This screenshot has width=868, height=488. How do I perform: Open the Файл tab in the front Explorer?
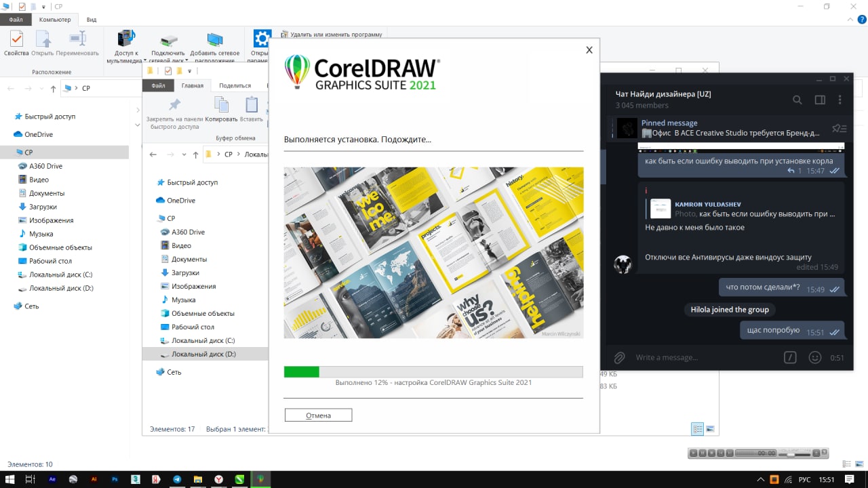[158, 85]
